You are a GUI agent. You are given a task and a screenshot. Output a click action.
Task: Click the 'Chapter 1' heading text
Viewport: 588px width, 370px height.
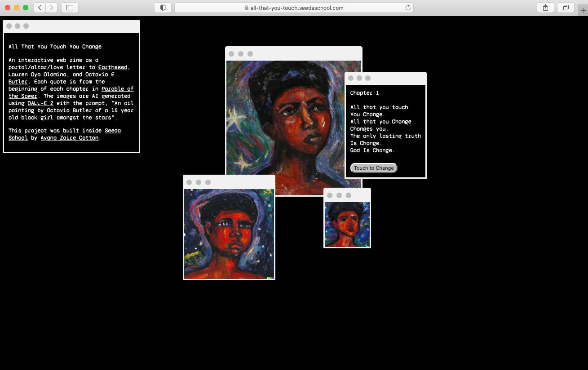(365, 93)
